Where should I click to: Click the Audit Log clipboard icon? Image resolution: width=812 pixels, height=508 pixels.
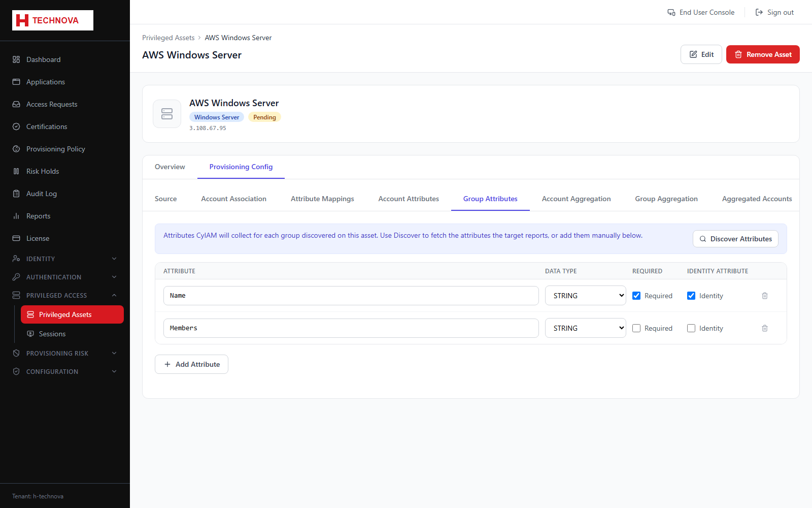(16, 194)
